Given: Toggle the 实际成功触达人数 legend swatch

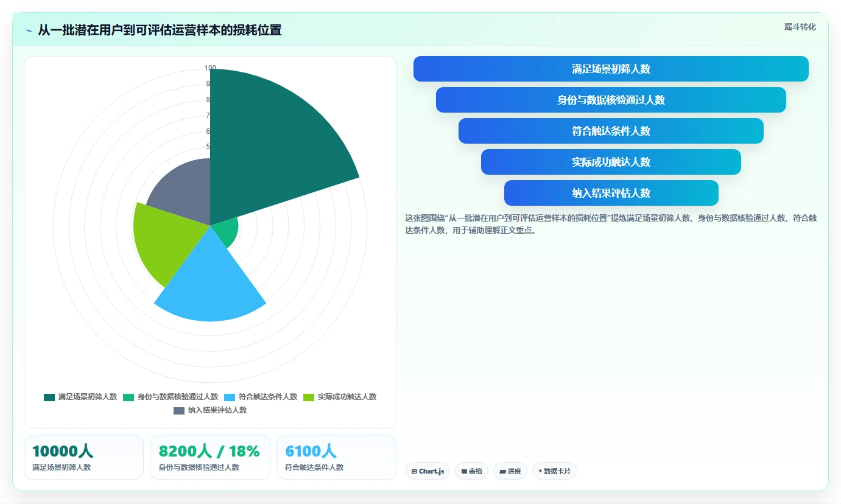Looking at the screenshot, I should pos(309,397).
